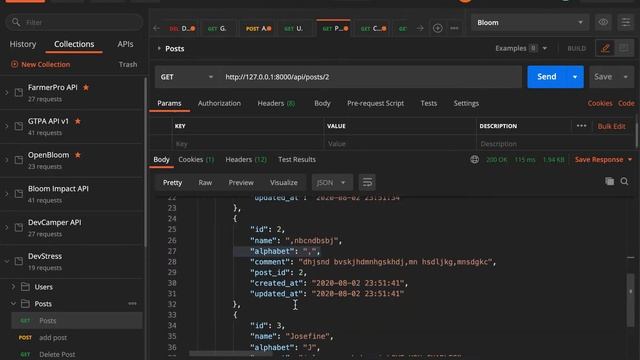Click the Users folder icon
The height and width of the screenshot is (360, 640).
point(25,287)
